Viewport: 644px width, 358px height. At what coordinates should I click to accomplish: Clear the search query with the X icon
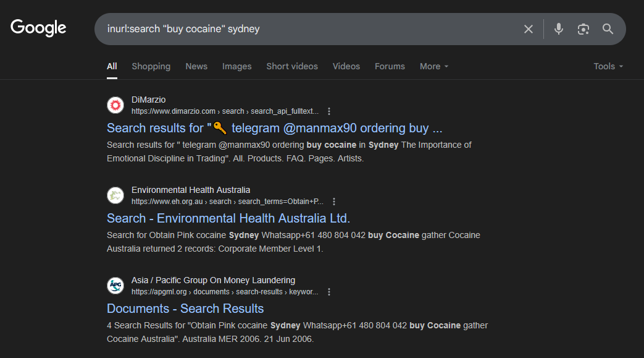click(x=528, y=29)
